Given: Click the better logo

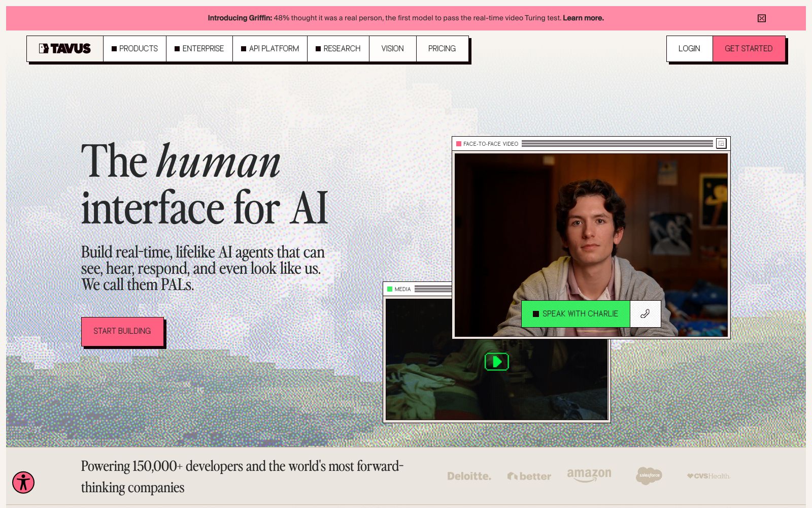Looking at the screenshot, I should [x=529, y=476].
